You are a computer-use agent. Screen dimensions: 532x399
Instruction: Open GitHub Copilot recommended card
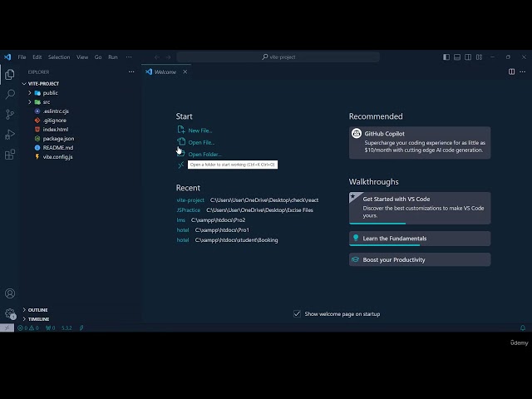[420, 142]
